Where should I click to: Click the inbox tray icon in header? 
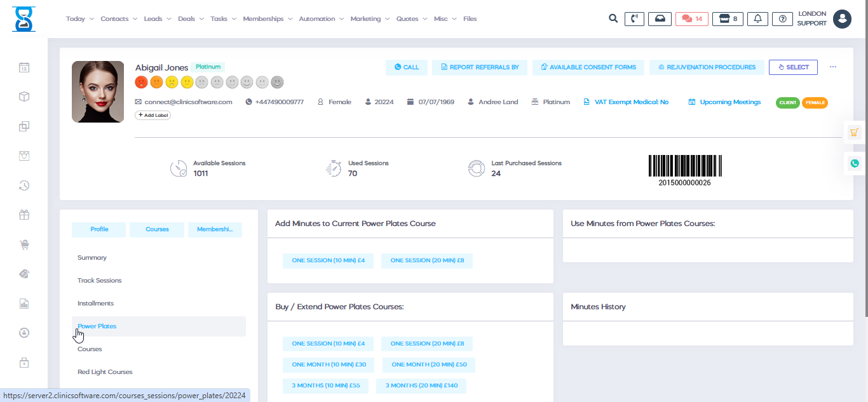click(x=660, y=19)
